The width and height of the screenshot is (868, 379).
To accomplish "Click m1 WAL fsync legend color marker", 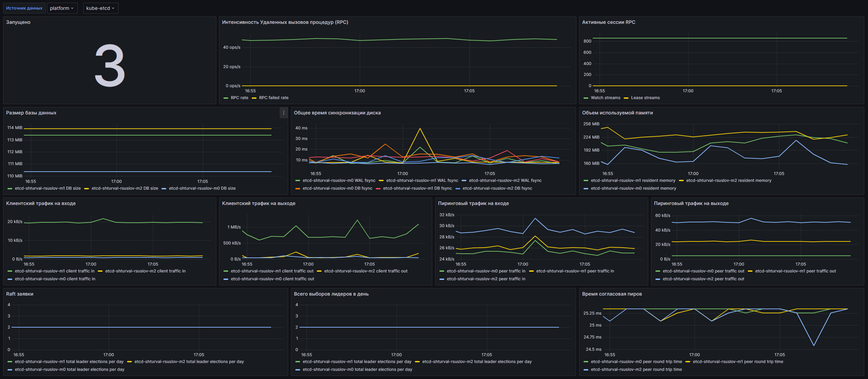I will (x=381, y=181).
